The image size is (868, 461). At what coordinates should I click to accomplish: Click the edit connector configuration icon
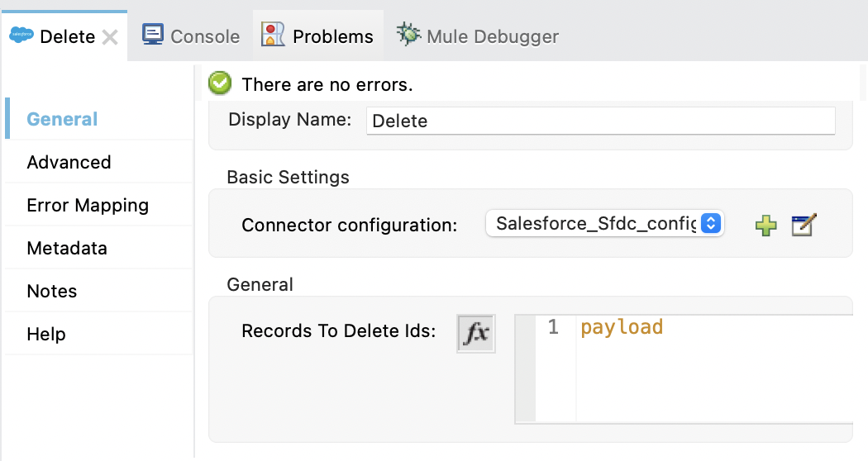click(x=804, y=226)
